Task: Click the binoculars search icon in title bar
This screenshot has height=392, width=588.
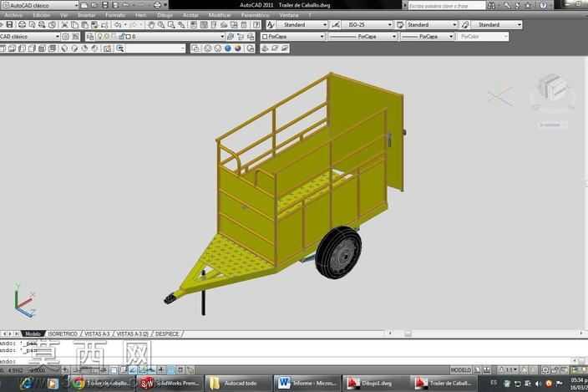Action: [x=491, y=5]
